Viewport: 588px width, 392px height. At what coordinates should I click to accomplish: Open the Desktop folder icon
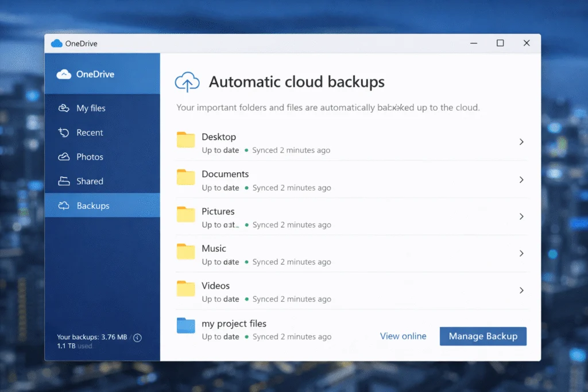point(185,142)
